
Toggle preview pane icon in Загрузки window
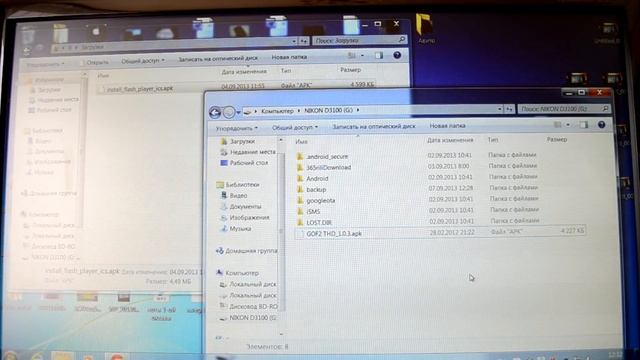click(x=379, y=56)
